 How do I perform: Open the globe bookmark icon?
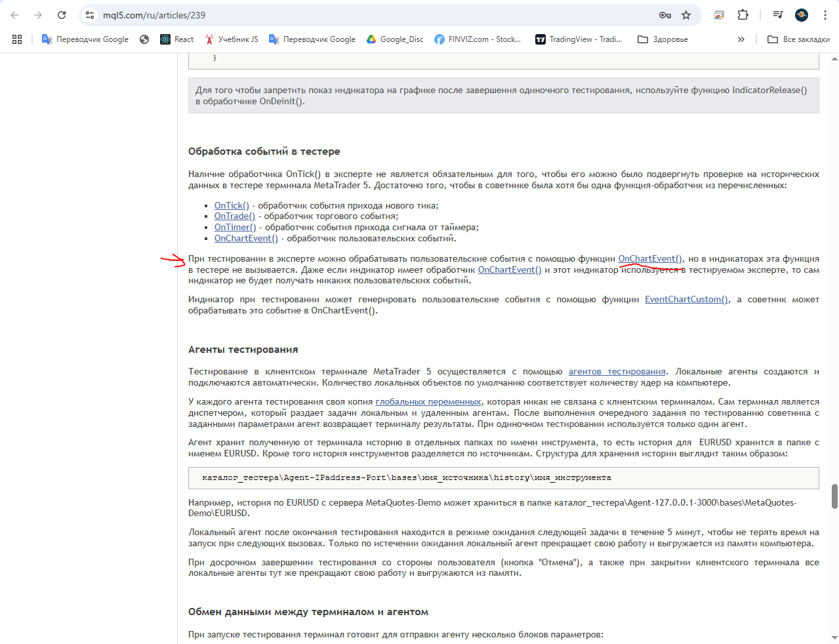pyautogui.click(x=144, y=39)
